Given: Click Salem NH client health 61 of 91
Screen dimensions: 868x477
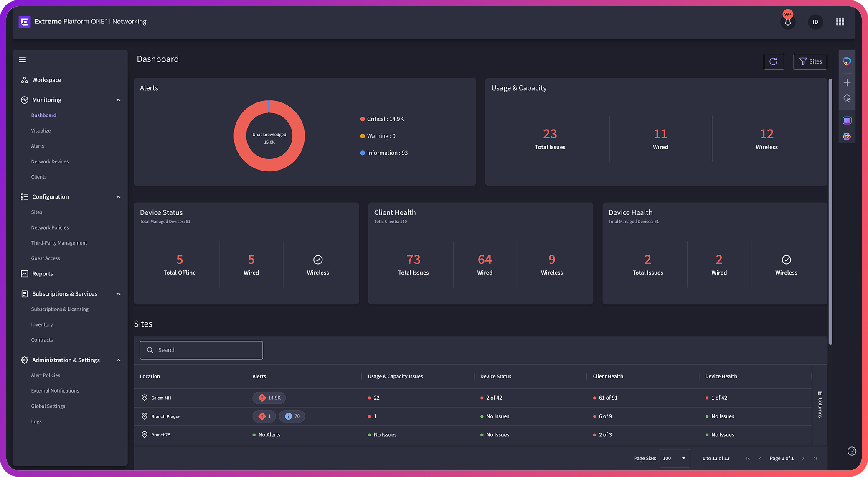Looking at the screenshot, I should (x=605, y=398).
